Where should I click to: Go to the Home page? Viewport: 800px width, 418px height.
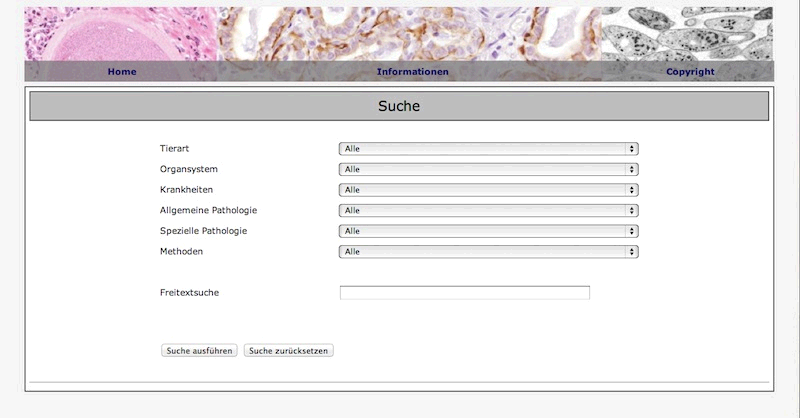[122, 72]
